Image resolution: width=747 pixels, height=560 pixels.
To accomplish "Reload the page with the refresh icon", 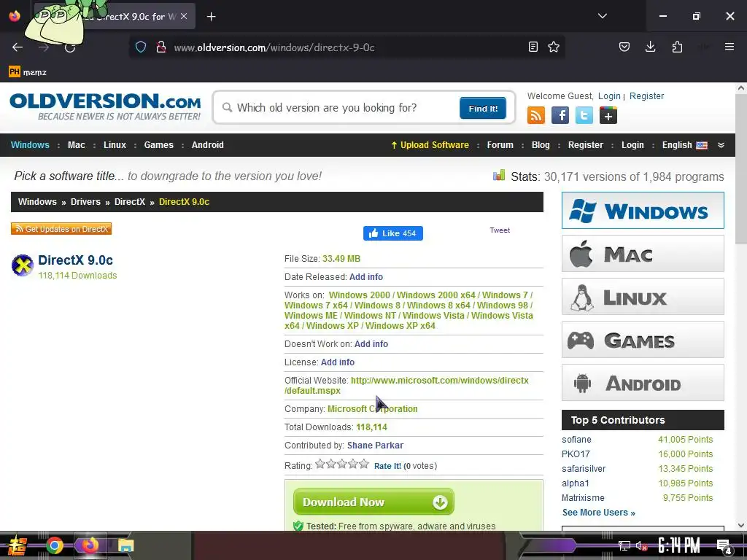I will point(70,47).
